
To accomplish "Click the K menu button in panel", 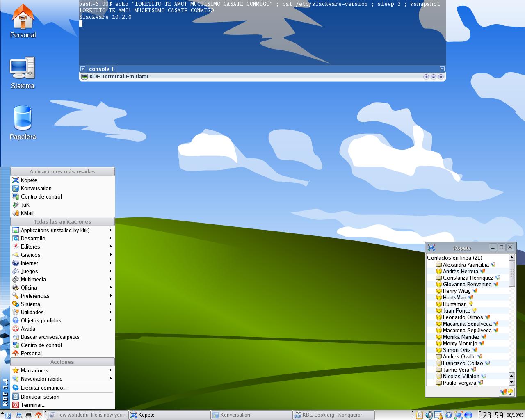I will 7,415.
